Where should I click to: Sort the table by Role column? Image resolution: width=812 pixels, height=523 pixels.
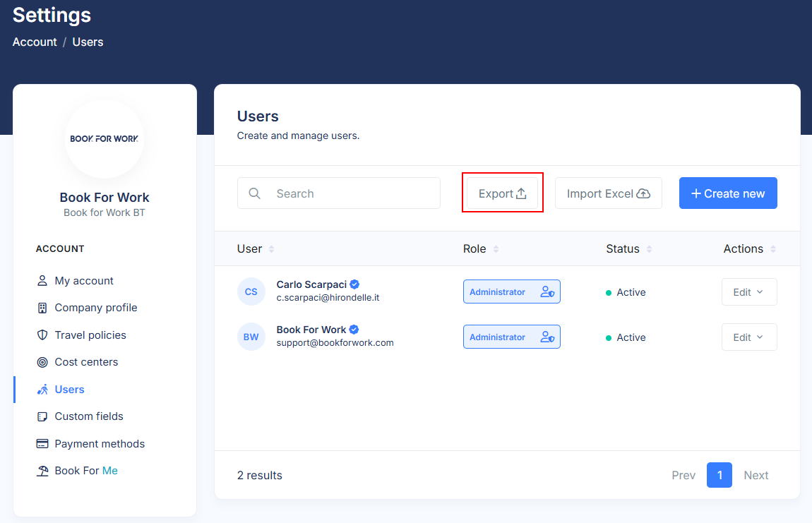(496, 249)
